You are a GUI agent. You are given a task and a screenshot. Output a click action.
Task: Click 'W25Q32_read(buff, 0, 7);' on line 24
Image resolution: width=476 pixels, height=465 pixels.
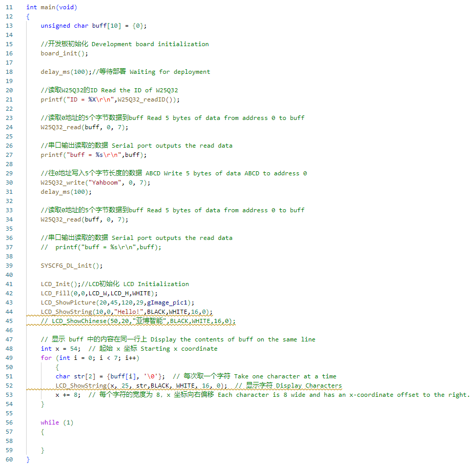pos(85,127)
